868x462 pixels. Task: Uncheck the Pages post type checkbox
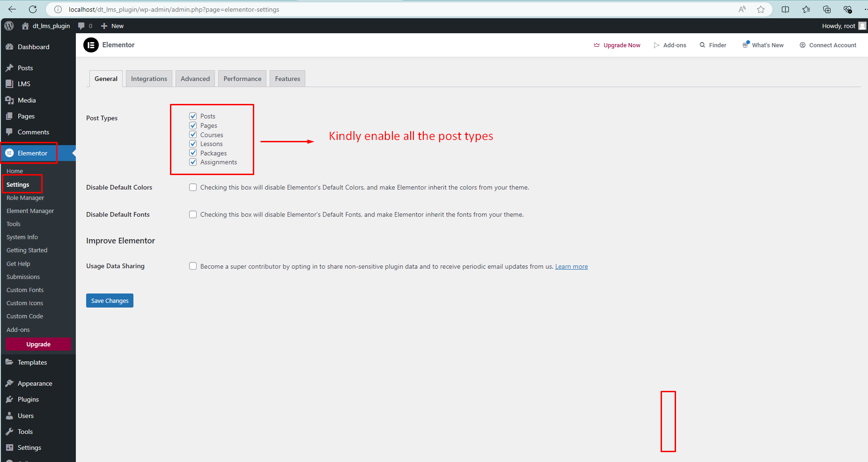(193, 125)
